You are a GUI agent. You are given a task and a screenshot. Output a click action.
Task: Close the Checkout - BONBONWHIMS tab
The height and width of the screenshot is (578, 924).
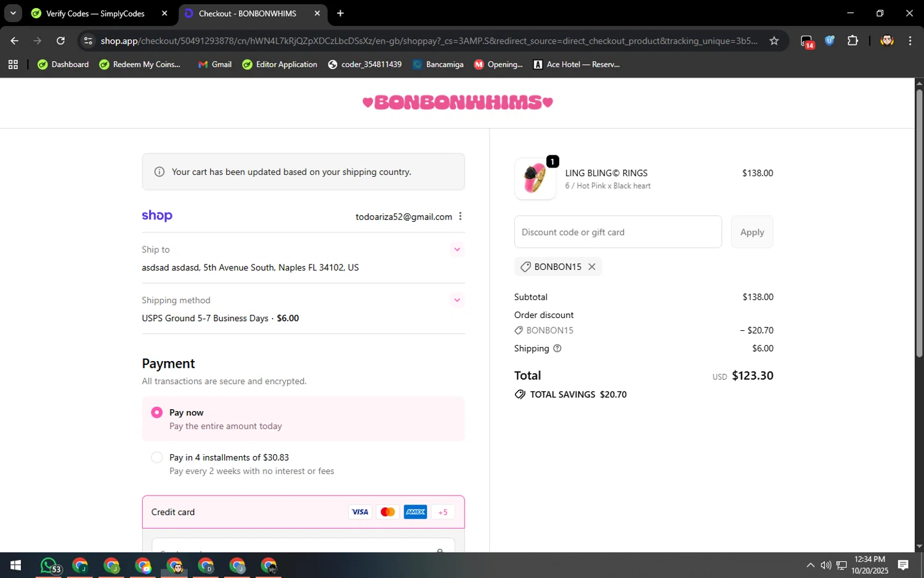[317, 14]
